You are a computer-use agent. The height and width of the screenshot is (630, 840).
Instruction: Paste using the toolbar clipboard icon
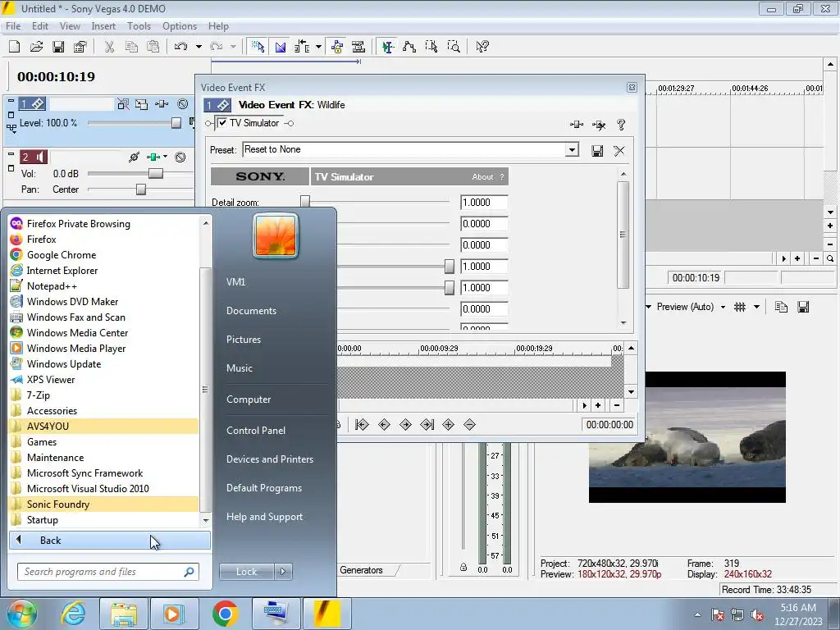point(153,47)
